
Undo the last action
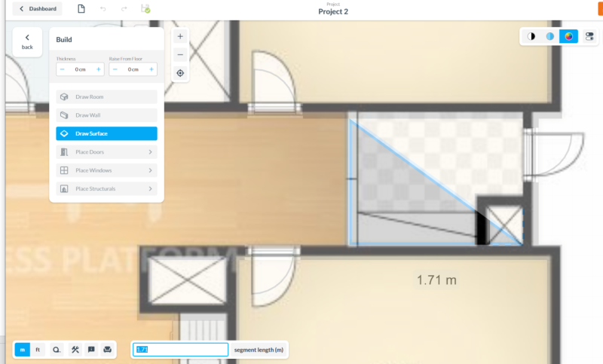(x=103, y=8)
